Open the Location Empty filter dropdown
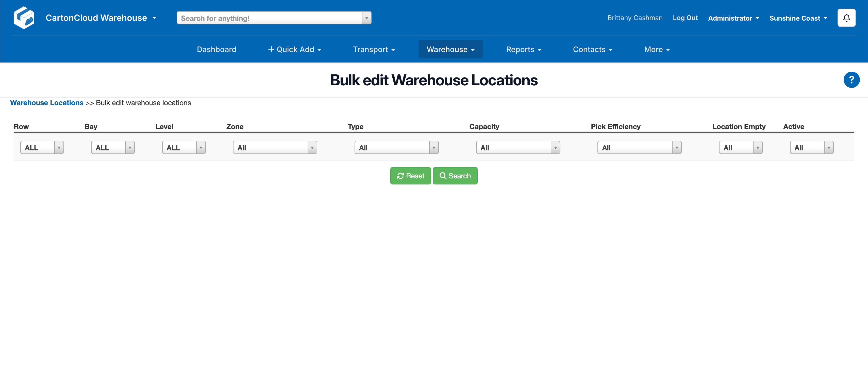This screenshot has width=868, height=375. pyautogui.click(x=740, y=148)
